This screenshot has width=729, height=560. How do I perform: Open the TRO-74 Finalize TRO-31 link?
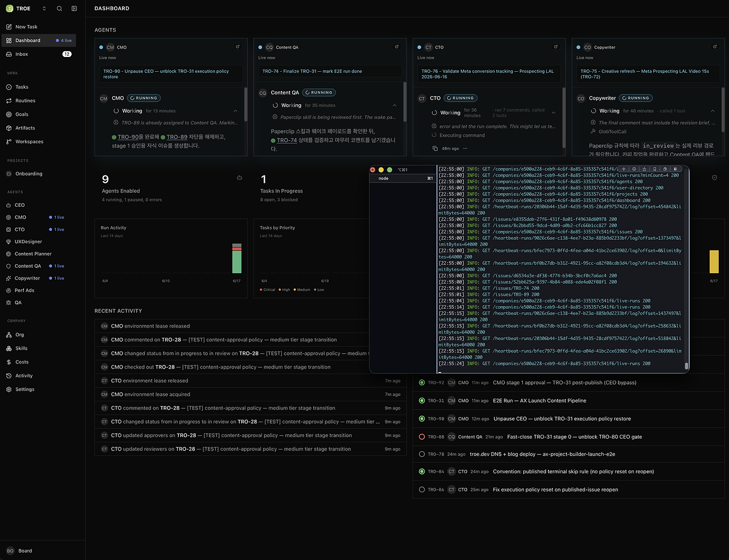click(330, 71)
